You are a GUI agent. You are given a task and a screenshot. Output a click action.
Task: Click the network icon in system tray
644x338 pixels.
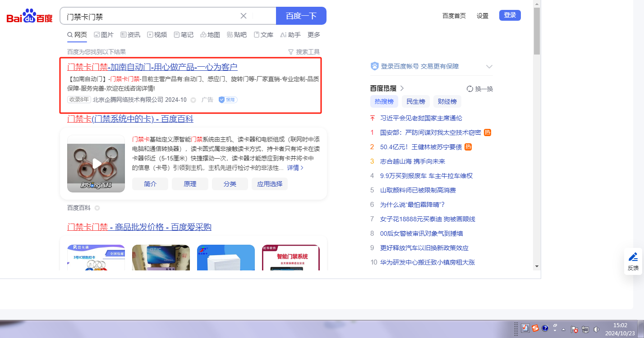coord(585,329)
